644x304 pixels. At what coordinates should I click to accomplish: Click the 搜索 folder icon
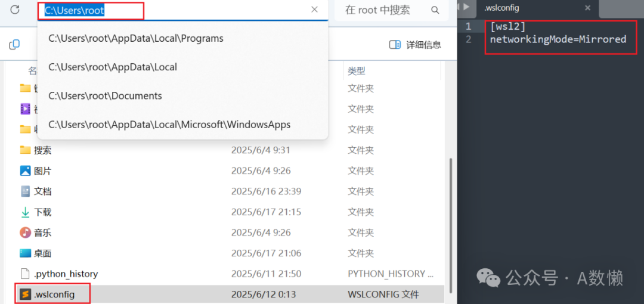26,150
